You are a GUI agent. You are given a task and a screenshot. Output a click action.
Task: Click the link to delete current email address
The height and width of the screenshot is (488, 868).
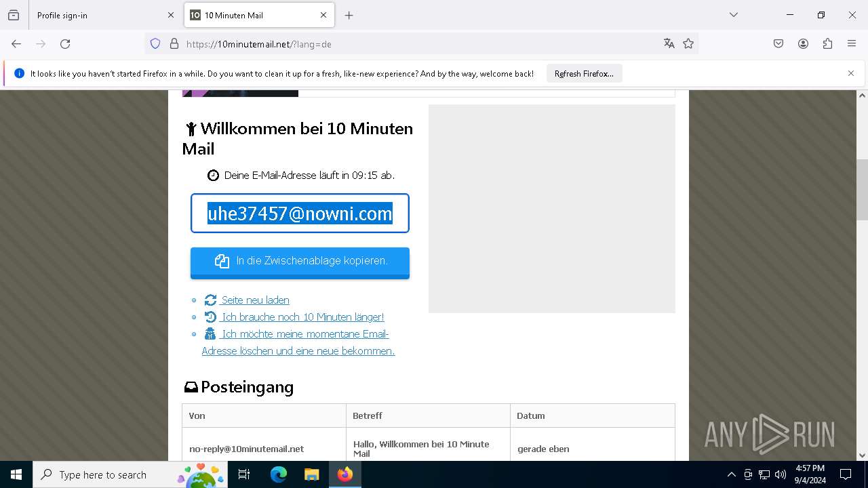pyautogui.click(x=298, y=342)
